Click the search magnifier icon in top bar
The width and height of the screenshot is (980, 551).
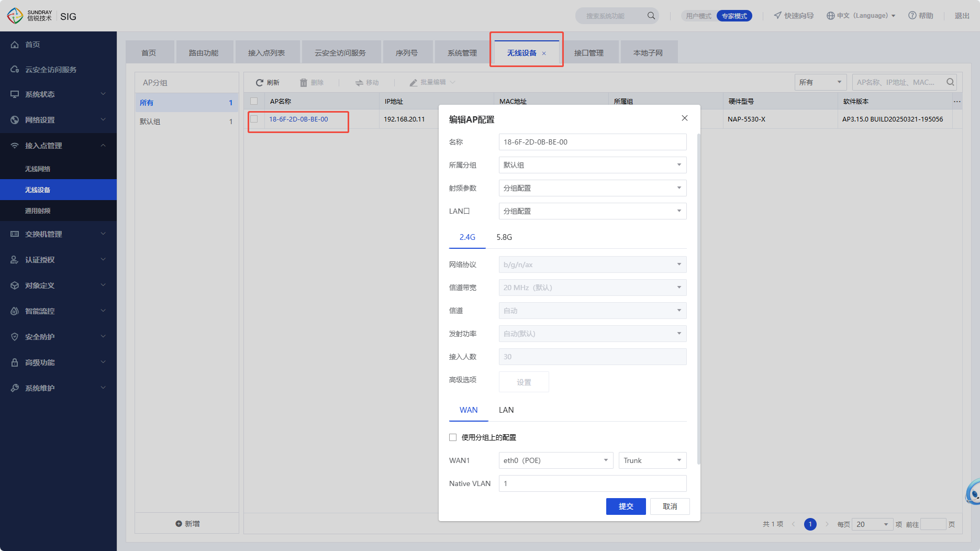[x=651, y=16]
